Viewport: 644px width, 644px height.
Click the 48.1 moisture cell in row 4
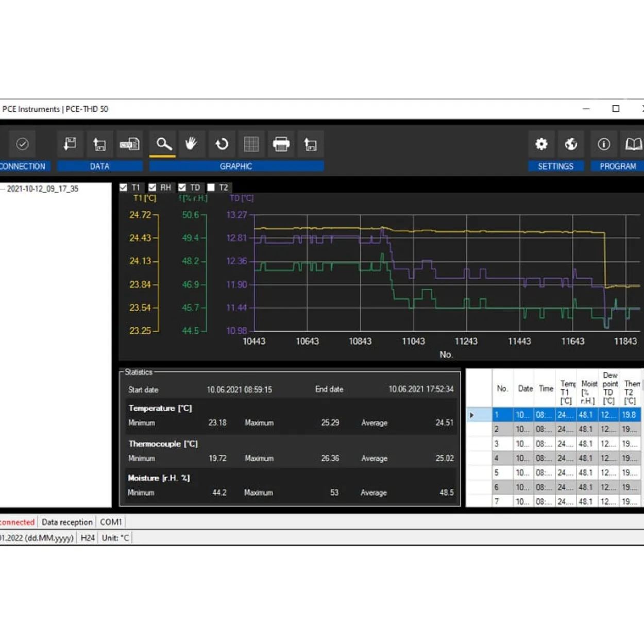point(588,458)
